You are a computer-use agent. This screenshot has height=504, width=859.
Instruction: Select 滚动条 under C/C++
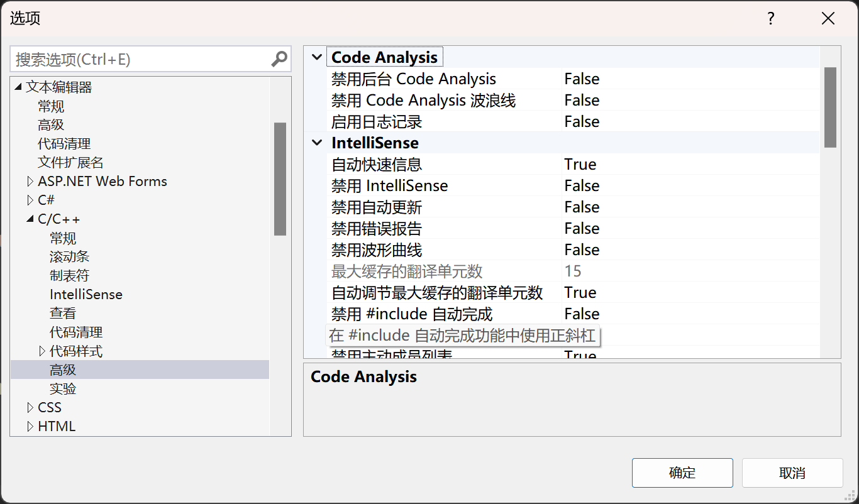coord(69,257)
